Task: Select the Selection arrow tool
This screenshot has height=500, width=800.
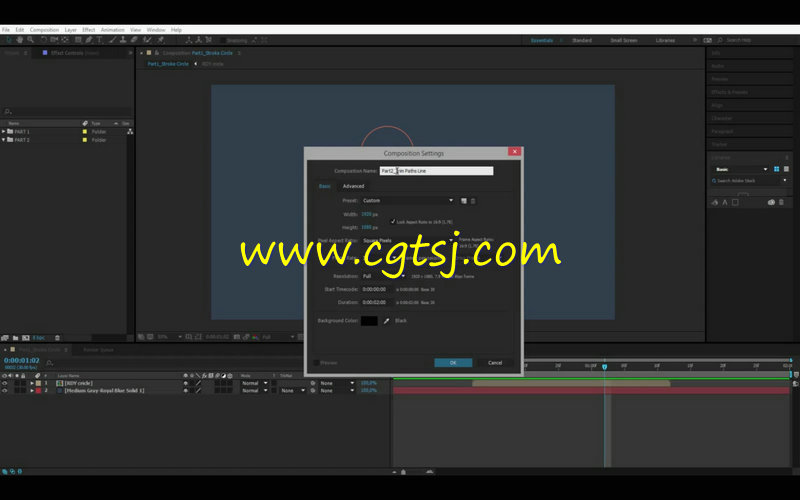Action: click(x=9, y=40)
